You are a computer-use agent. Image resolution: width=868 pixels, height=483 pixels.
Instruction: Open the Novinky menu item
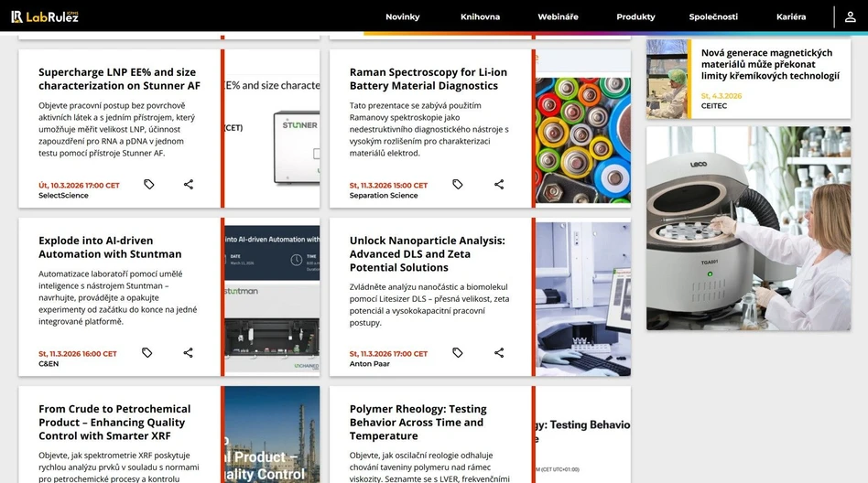(x=402, y=16)
